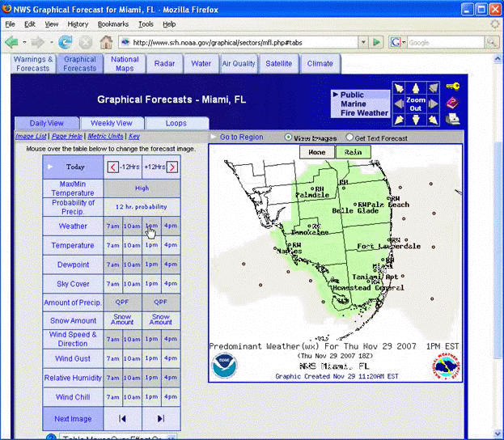The width and height of the screenshot is (504, 440).
Task: Open the Loops tab
Action: pyautogui.click(x=176, y=123)
